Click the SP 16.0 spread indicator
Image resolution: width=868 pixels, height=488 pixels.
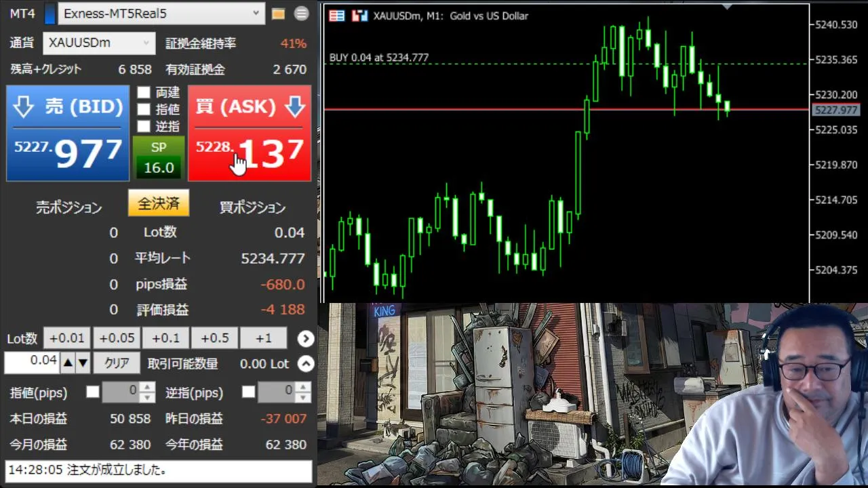click(x=158, y=158)
